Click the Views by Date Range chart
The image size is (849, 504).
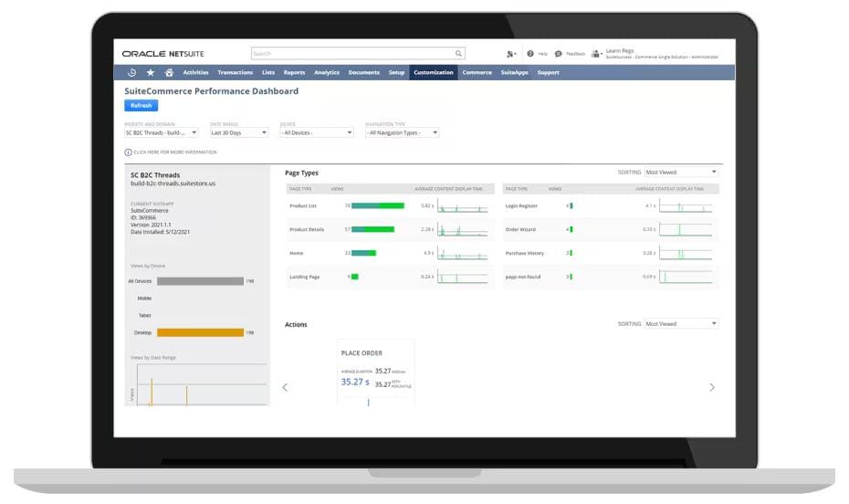(201, 383)
